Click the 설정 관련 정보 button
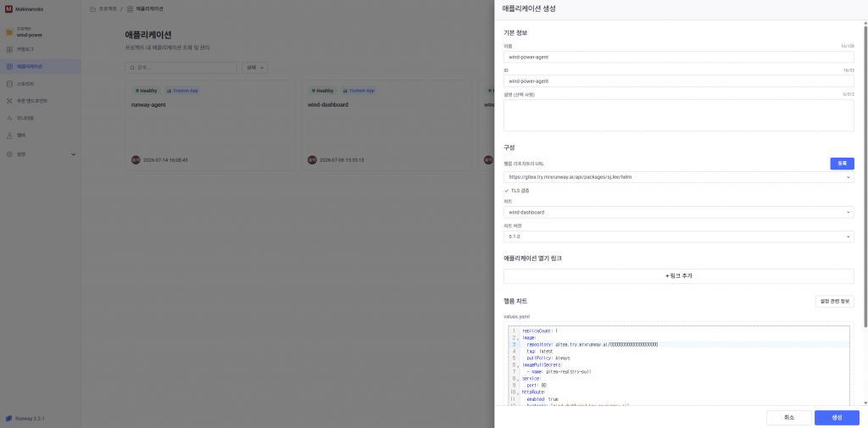 tap(834, 301)
